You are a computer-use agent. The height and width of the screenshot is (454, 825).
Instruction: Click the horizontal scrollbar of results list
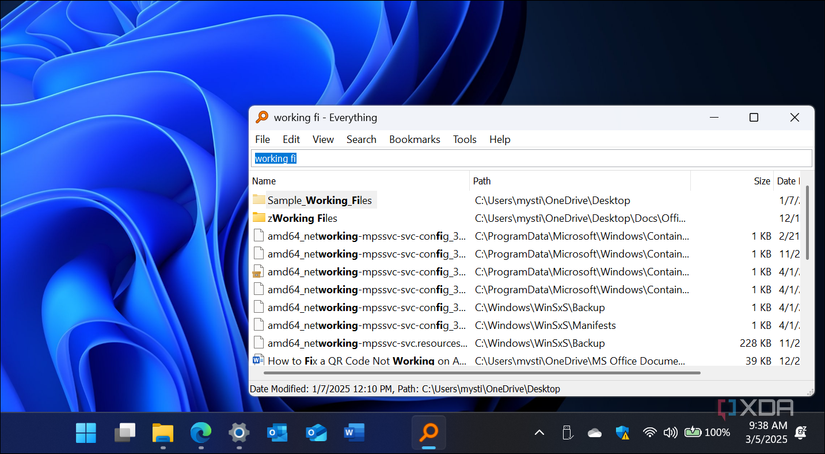click(x=481, y=373)
